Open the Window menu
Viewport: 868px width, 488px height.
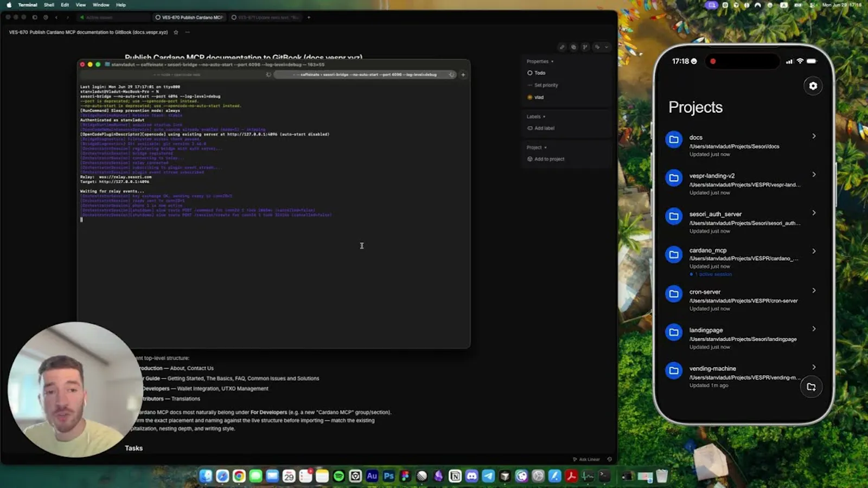101,5
